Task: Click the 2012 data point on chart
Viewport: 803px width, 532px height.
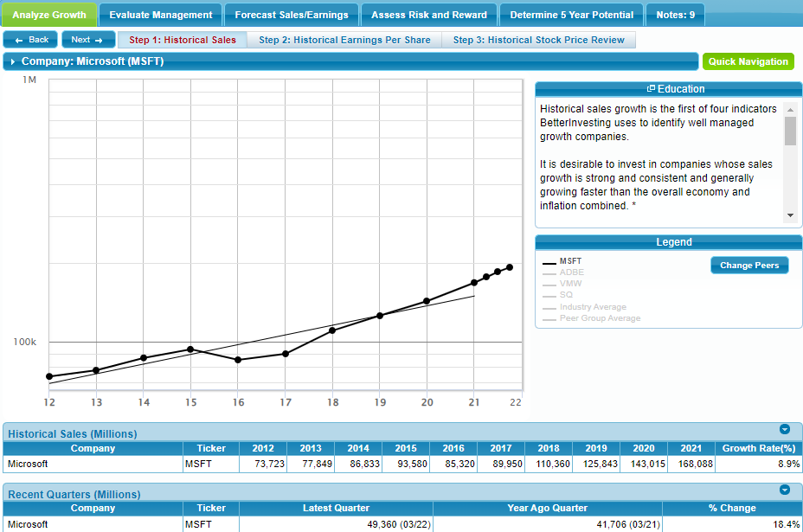Action: [x=49, y=376]
